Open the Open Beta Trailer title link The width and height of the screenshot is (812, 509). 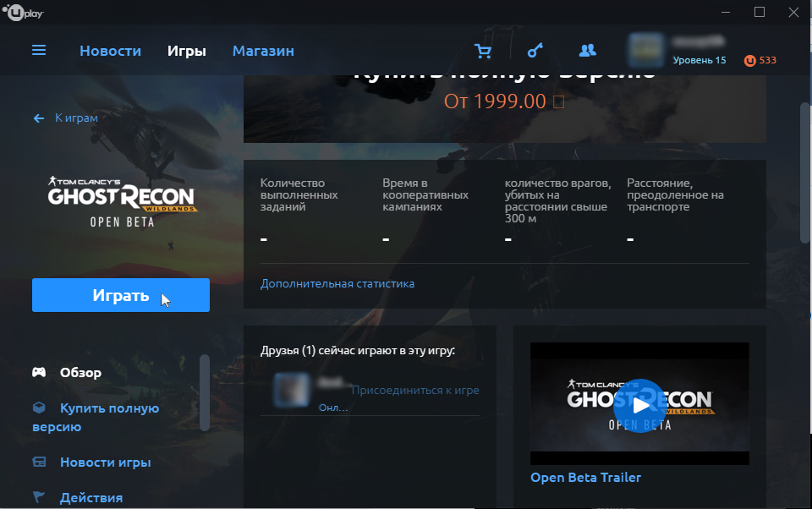pyautogui.click(x=585, y=478)
